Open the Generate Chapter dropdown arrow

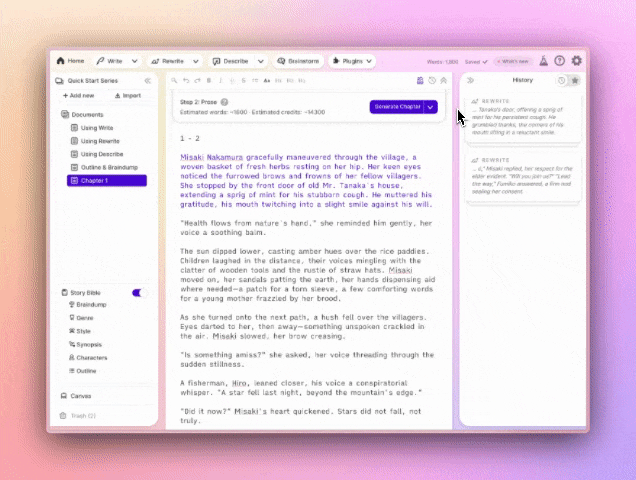430,106
